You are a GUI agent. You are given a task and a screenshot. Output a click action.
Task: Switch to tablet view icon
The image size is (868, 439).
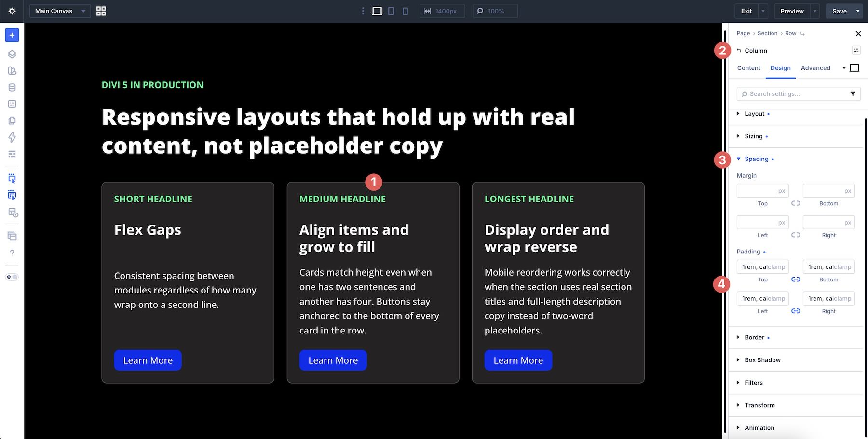391,11
